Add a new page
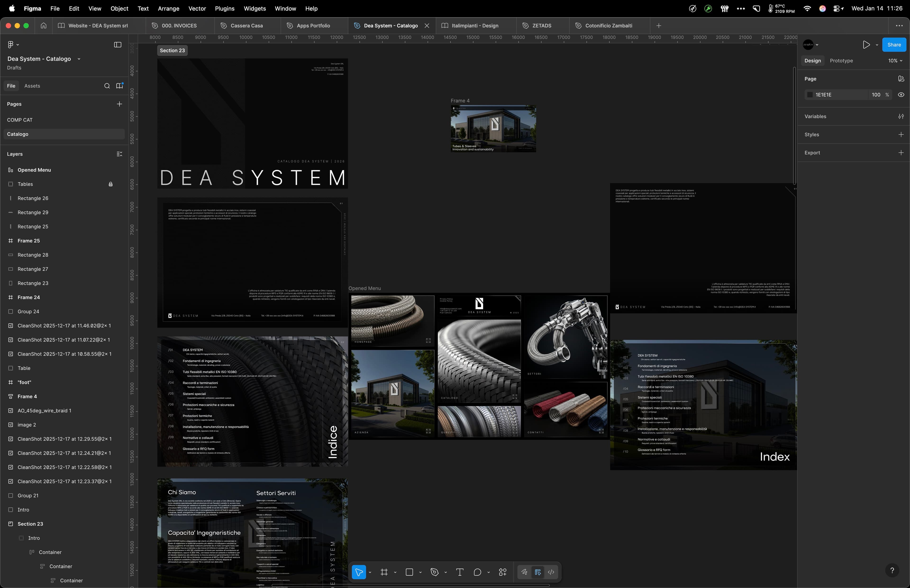Viewport: 910px width, 588px height. coord(119,104)
